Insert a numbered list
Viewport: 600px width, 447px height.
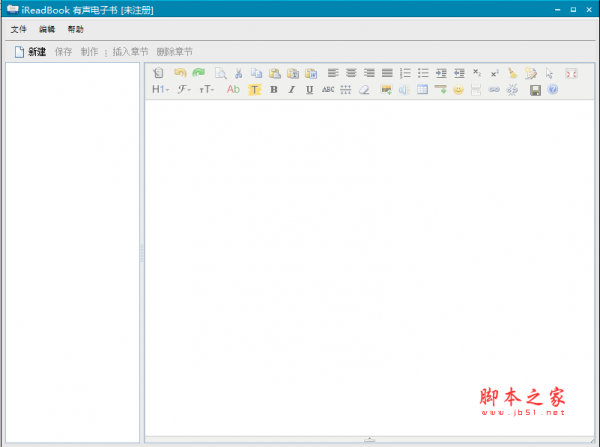pyautogui.click(x=405, y=73)
